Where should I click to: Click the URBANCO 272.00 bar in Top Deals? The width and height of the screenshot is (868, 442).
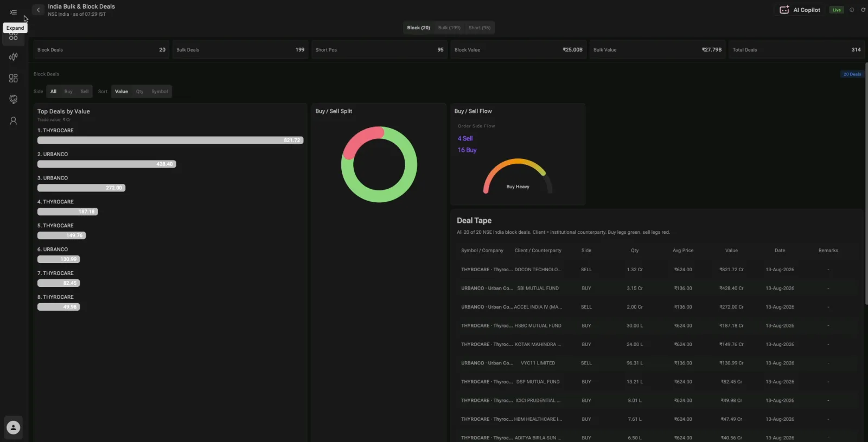(81, 188)
